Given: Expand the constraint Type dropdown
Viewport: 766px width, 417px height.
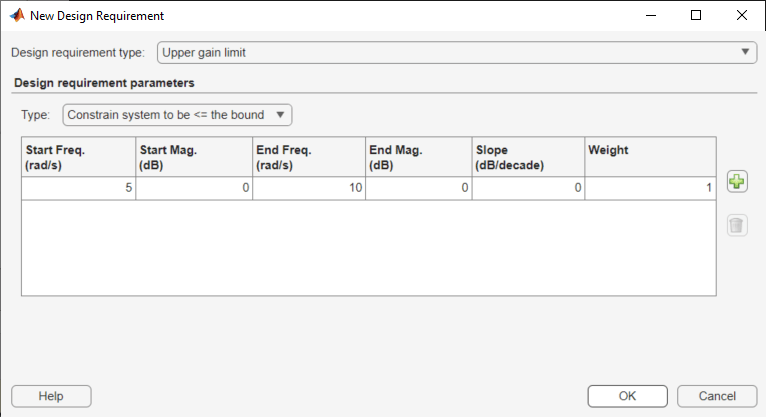Looking at the screenshot, I should pos(177,115).
